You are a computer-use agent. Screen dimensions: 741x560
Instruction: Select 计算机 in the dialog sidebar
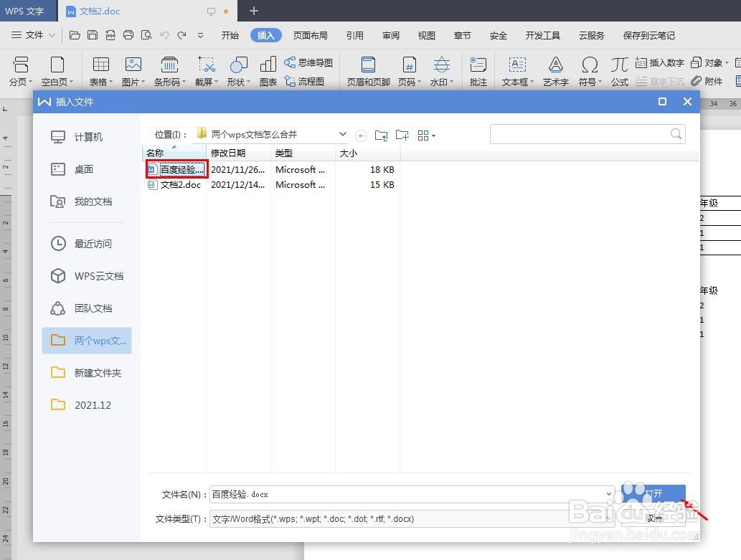pyautogui.click(x=87, y=137)
